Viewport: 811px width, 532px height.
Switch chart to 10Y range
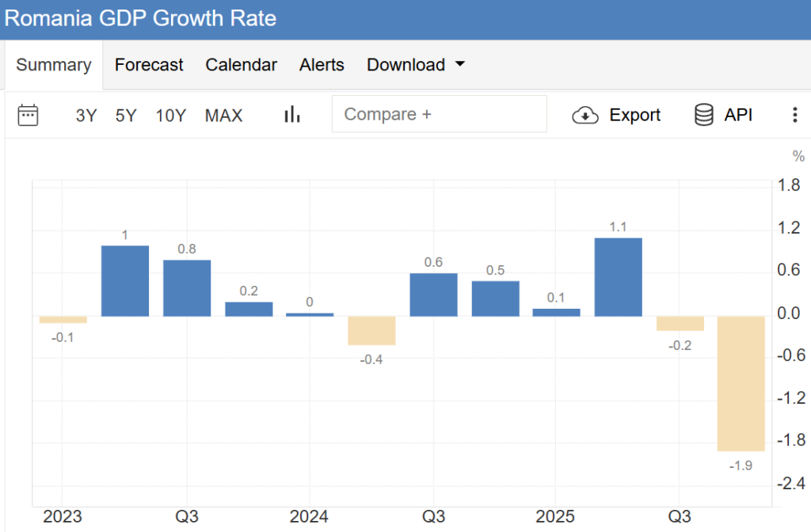tap(170, 116)
